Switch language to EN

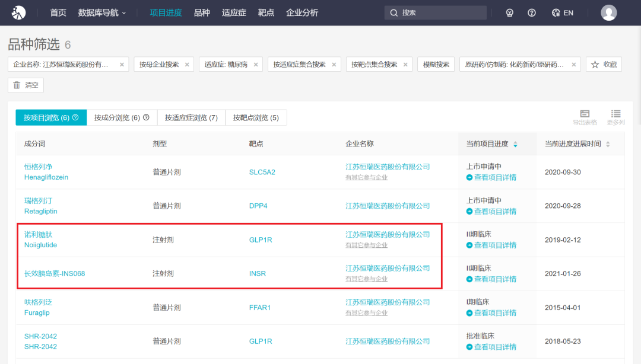[x=562, y=12]
